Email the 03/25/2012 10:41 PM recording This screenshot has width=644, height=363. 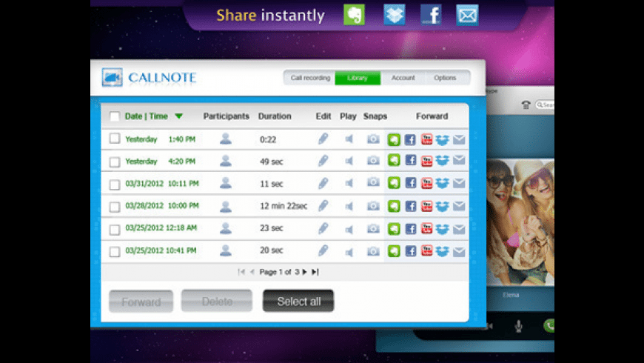click(459, 251)
